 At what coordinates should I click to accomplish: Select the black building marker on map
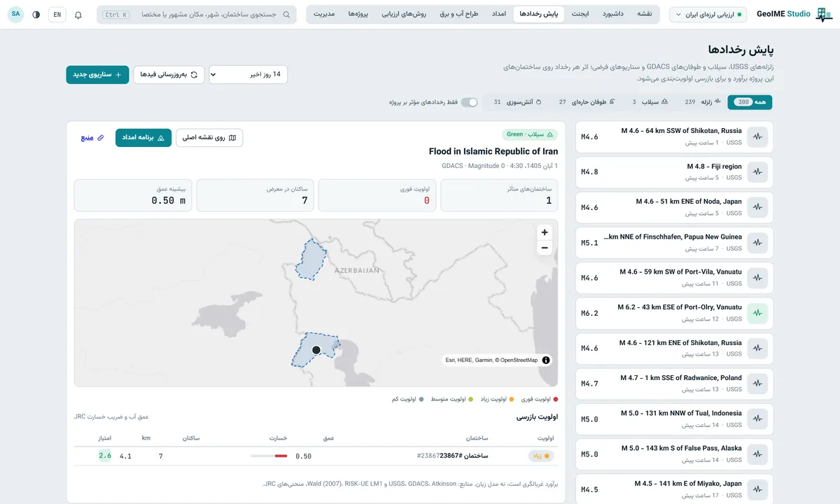[x=316, y=349]
